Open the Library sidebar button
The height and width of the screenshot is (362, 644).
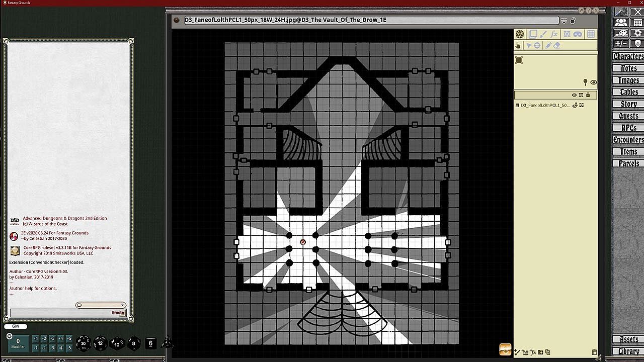coord(628,351)
